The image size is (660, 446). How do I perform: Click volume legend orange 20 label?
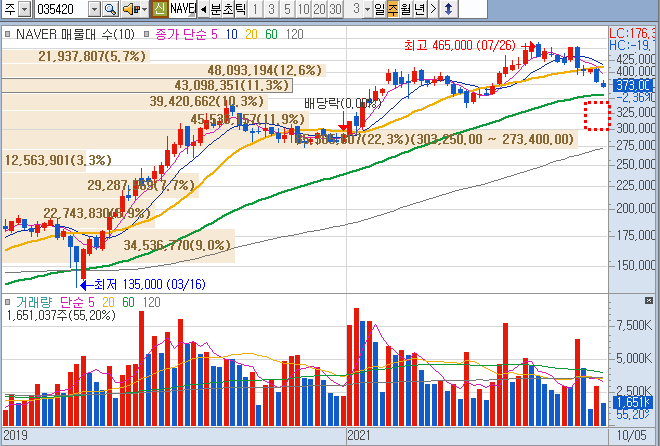[108, 302]
